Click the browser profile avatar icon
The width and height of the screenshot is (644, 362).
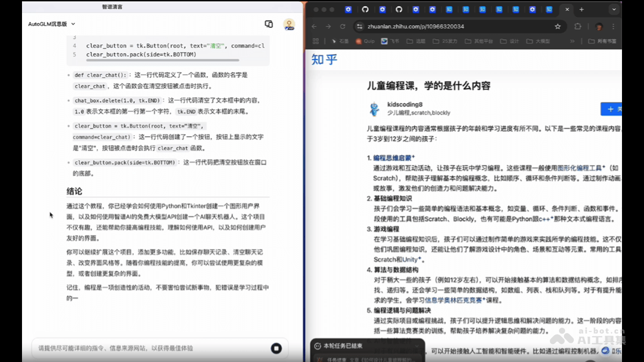(x=599, y=26)
